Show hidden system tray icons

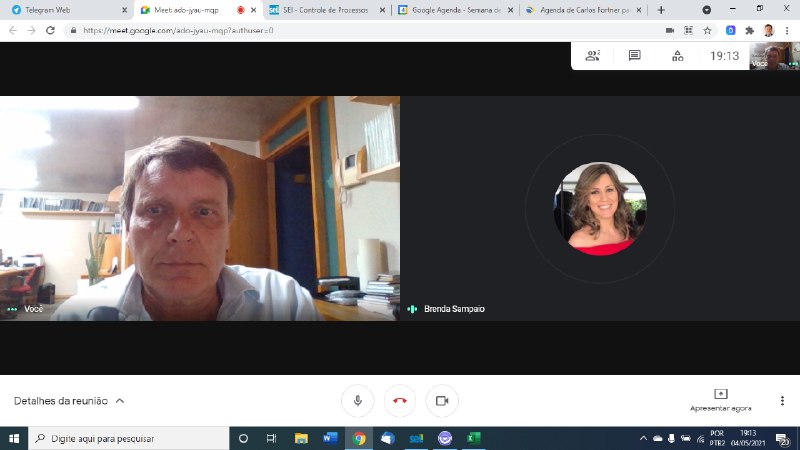tap(643, 438)
